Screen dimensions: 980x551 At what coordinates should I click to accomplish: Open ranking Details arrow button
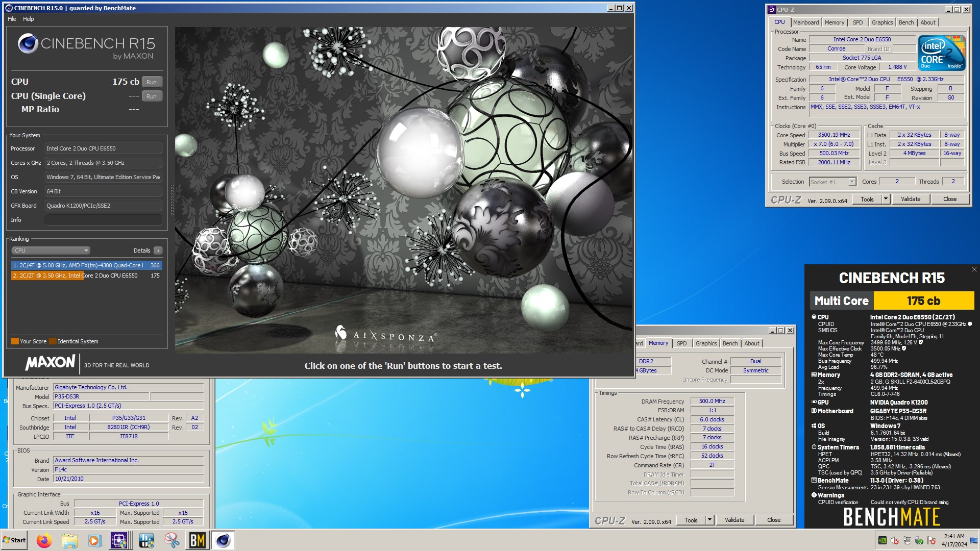coord(158,251)
